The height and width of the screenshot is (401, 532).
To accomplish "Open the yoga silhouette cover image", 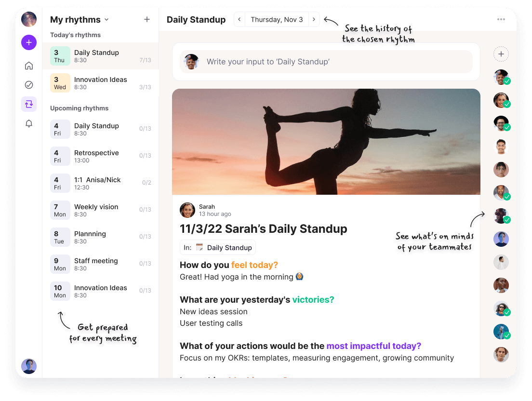I will [x=326, y=142].
